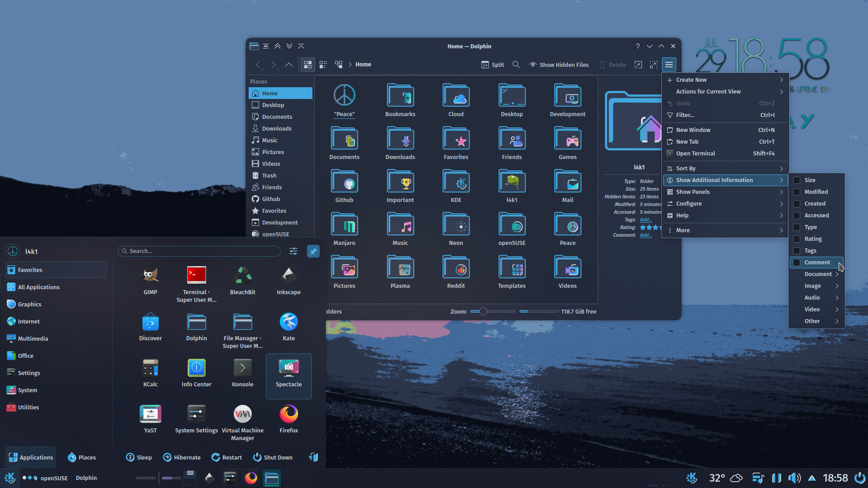Screen dimensions: 868x488
Task: Click the Home breadcrumb in location bar
Action: point(363,65)
